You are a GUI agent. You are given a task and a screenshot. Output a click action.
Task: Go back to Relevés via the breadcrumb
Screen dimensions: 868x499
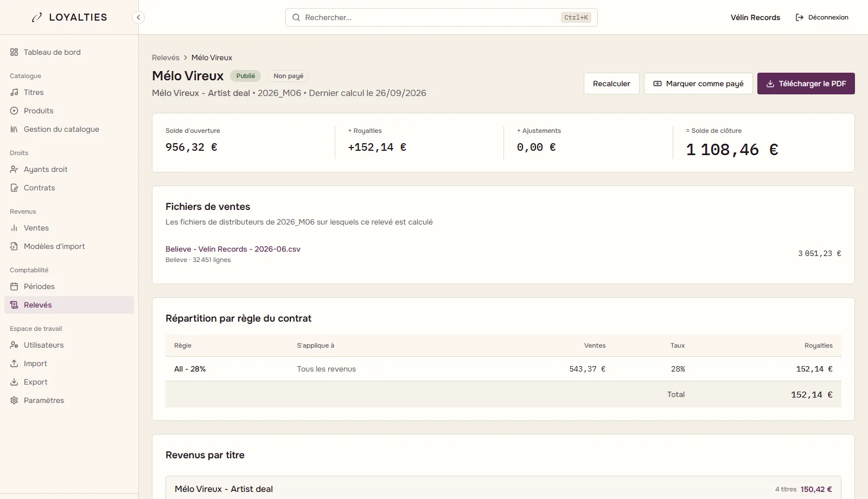[165, 57]
